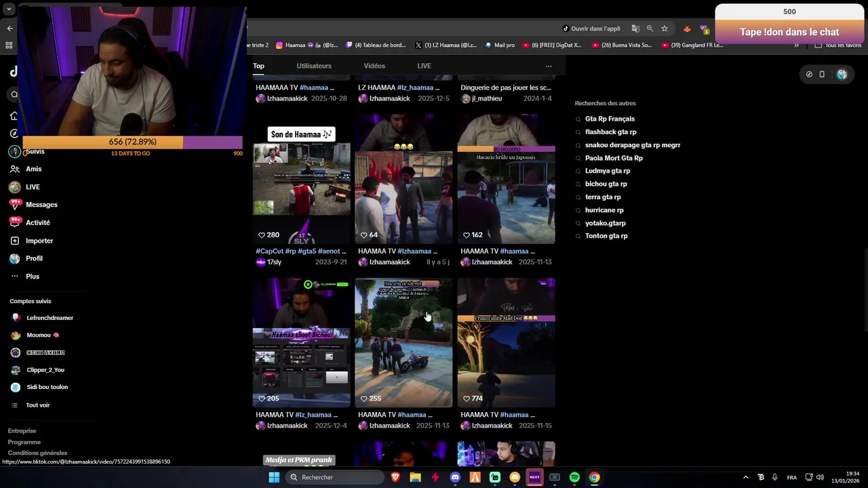The image size is (868, 488).
Task: Click the heart on the 280-likes video
Action: tap(262, 235)
